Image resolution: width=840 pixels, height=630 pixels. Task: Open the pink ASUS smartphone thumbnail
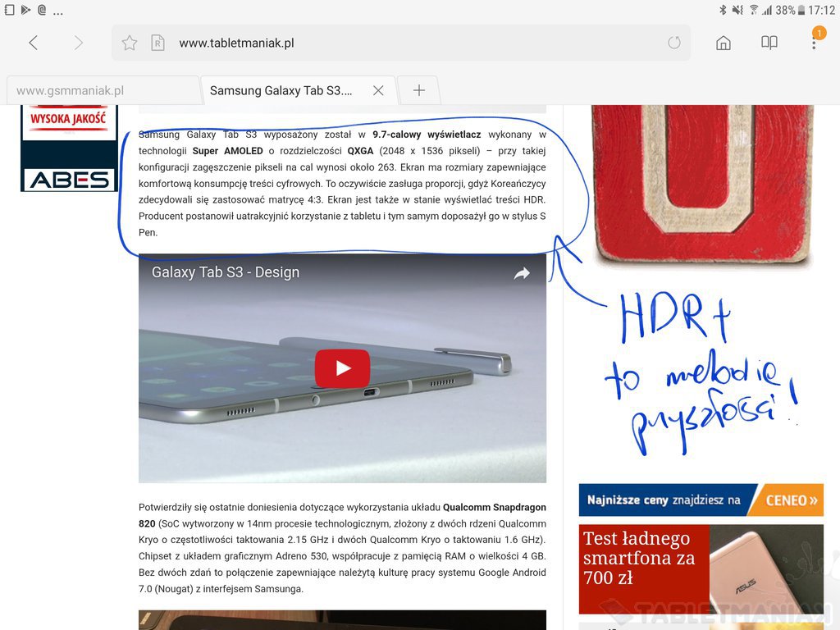point(767,569)
